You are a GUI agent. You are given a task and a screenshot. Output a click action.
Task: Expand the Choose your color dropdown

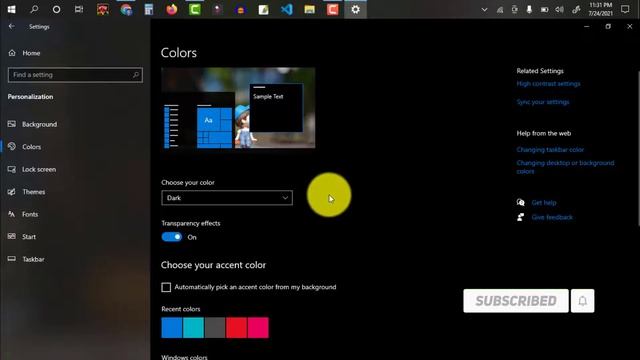[x=227, y=198]
